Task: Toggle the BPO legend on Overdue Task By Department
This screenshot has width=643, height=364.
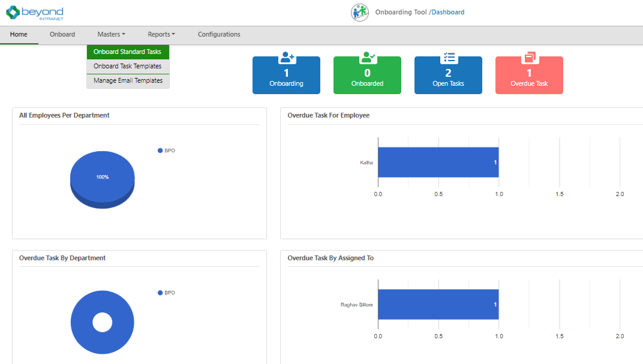Action: [x=166, y=293]
